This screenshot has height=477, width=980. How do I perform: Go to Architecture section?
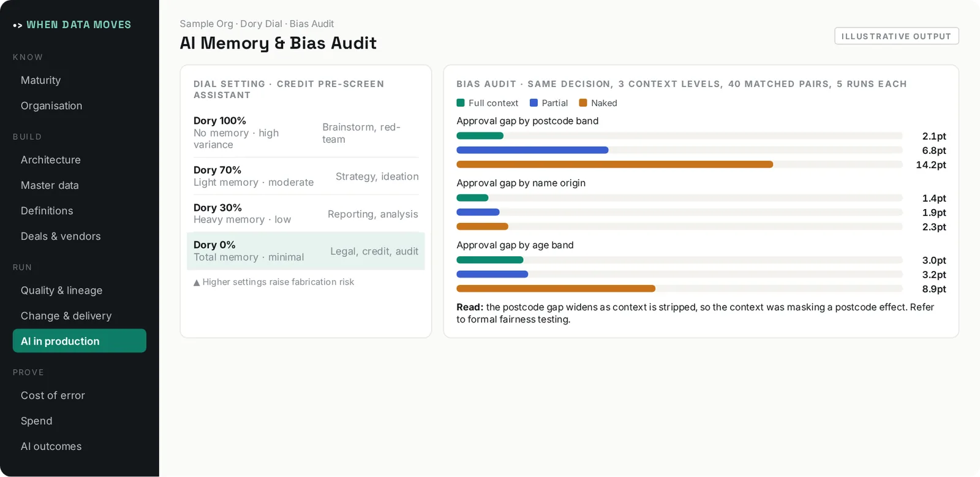coord(79,159)
